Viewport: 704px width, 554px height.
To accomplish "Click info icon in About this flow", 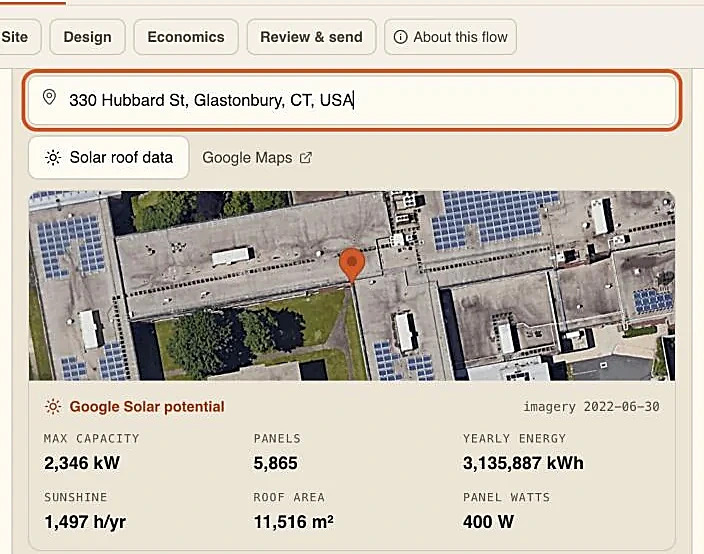I will (400, 37).
